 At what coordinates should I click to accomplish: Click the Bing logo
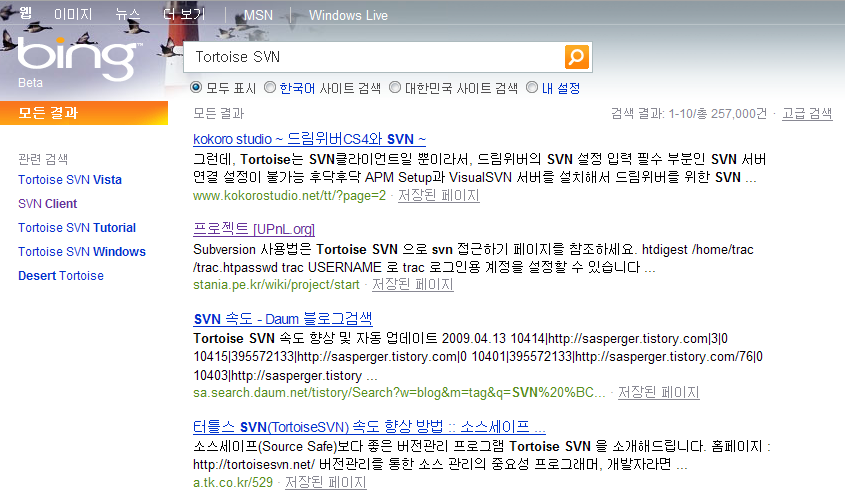[x=79, y=59]
